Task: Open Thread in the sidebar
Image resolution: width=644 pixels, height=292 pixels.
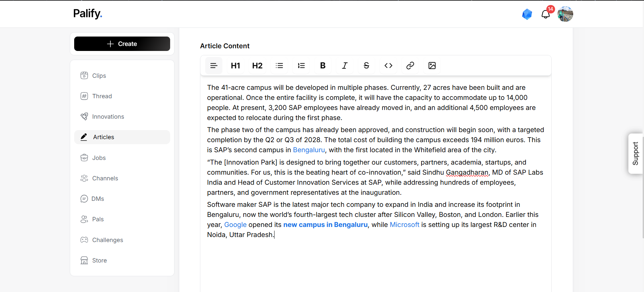Action: tap(122, 96)
